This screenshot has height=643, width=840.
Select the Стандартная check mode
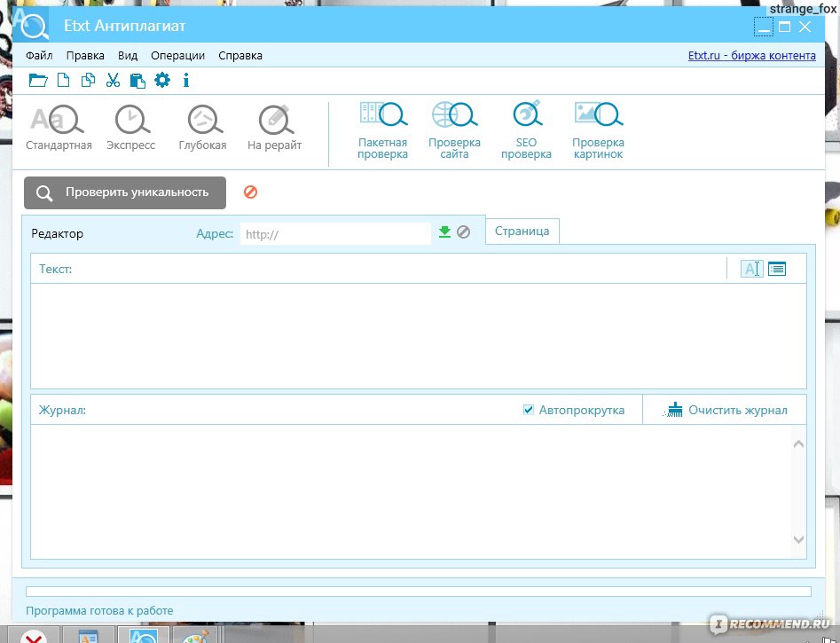[59, 128]
